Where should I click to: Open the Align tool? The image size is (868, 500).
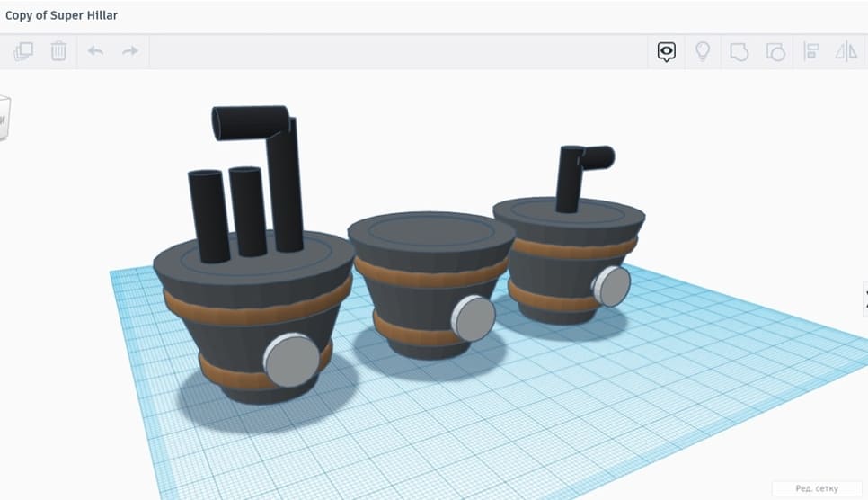[810, 51]
